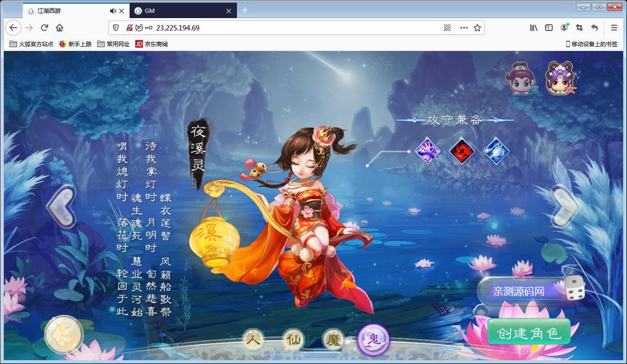Click the 创建角色 button
627x364 pixels.
point(529,332)
